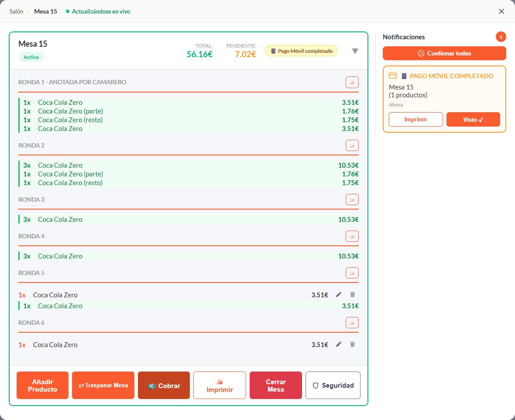Image resolution: width=515 pixels, height=420 pixels.
Task: Click Mesa 15 breadcrumb
Action: point(46,11)
